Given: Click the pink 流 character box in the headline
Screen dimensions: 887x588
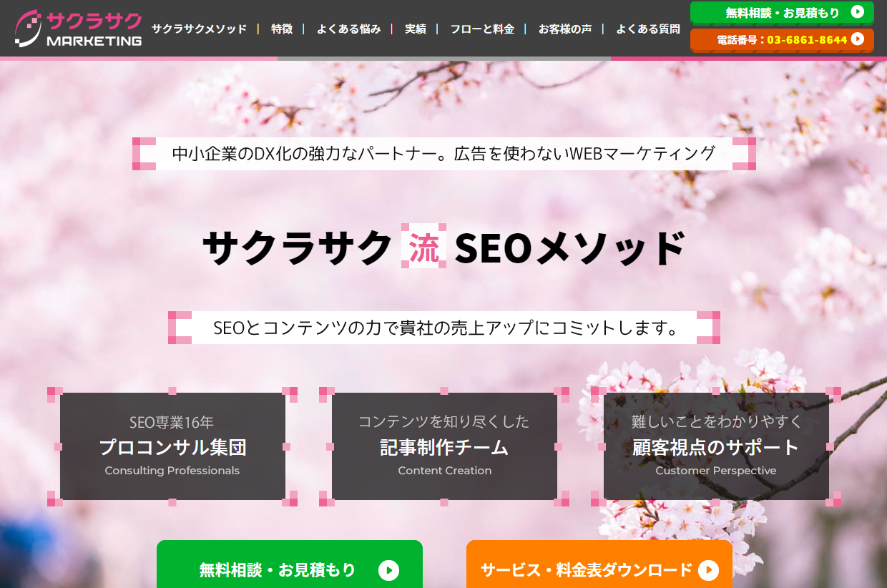Looking at the screenshot, I should coord(423,247).
